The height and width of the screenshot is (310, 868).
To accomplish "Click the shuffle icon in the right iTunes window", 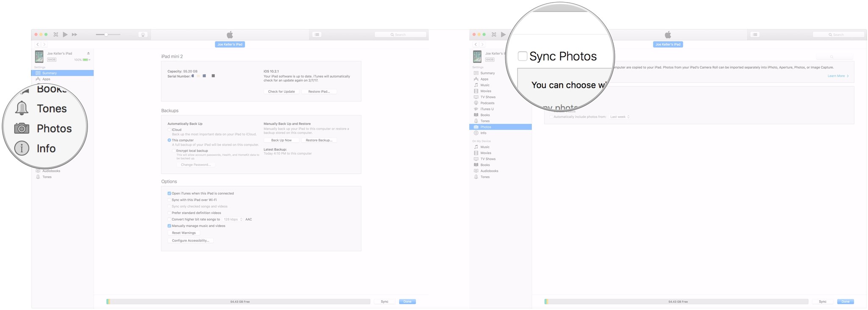I will (x=494, y=35).
